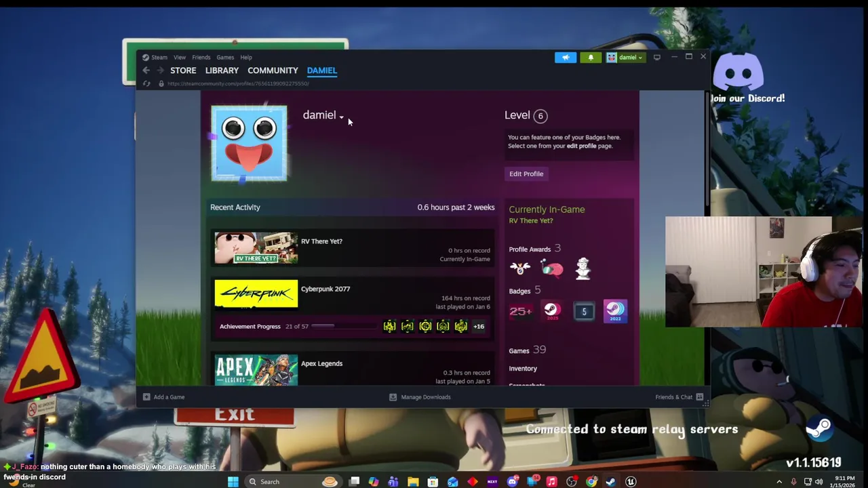Open the View menu
Screen dimensions: 868x488
180,58
